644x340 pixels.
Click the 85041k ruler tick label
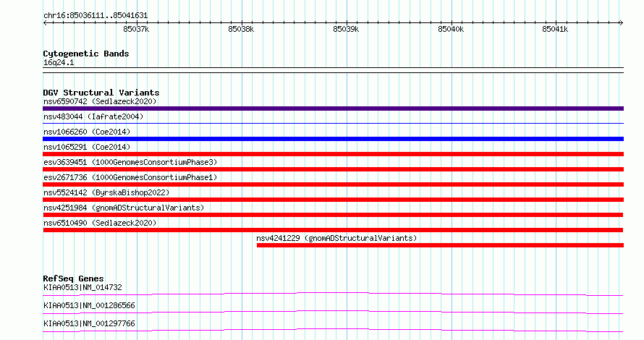coord(555,29)
